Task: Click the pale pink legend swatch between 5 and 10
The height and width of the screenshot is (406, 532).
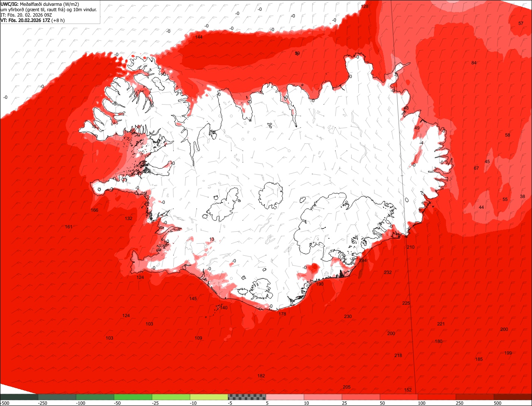Action: pyautogui.click(x=285, y=397)
